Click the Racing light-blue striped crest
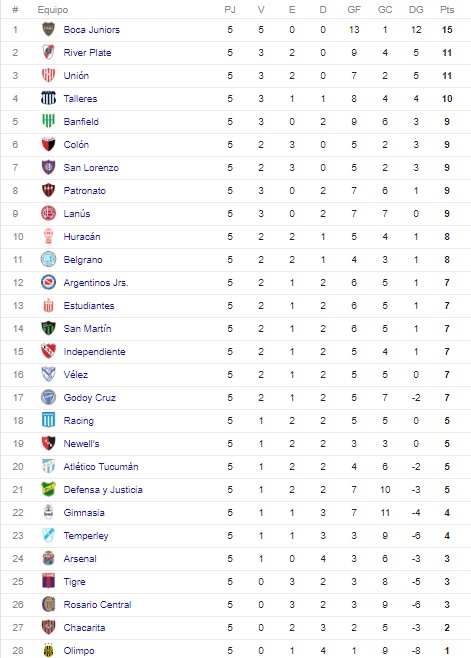 click(48, 420)
